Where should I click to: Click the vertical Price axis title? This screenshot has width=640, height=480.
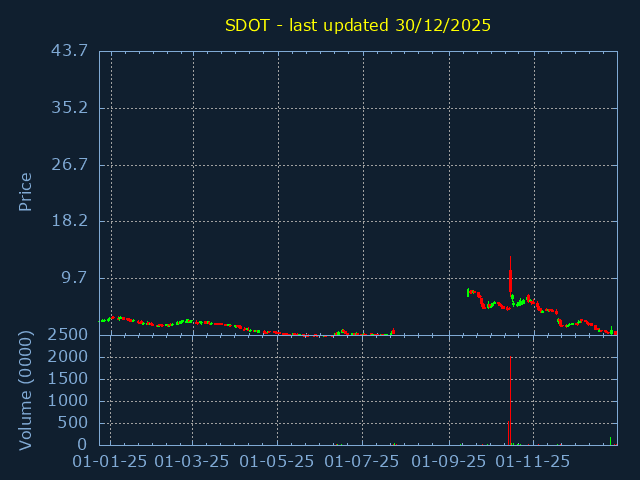(x=26, y=191)
